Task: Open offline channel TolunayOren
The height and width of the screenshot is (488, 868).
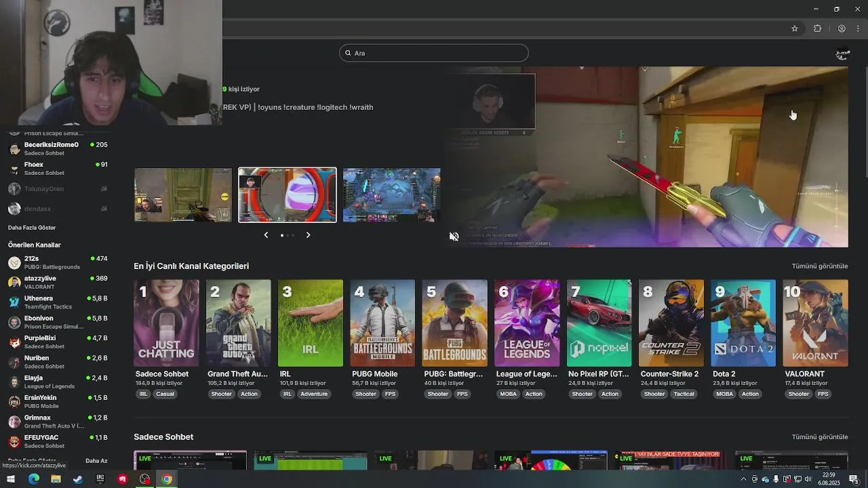Action: [58, 189]
